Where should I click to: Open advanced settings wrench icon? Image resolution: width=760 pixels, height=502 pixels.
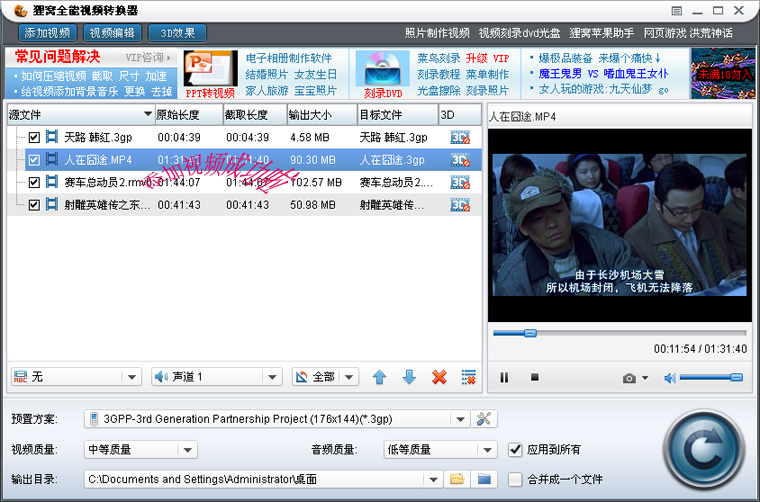[484, 419]
